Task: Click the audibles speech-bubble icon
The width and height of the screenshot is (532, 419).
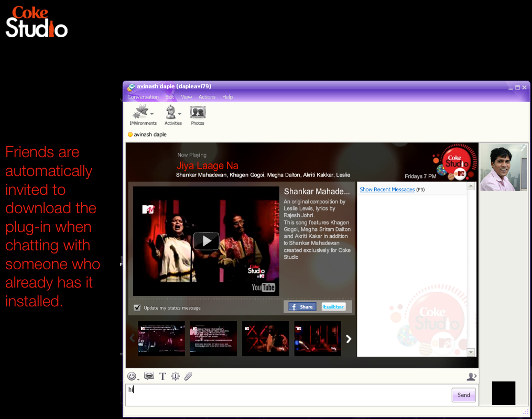Action: click(x=149, y=376)
